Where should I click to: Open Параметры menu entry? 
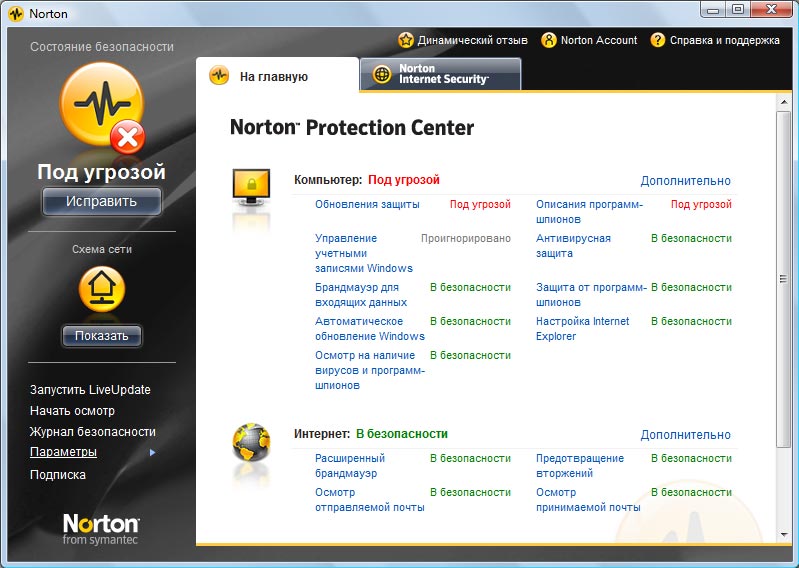pyautogui.click(x=63, y=452)
